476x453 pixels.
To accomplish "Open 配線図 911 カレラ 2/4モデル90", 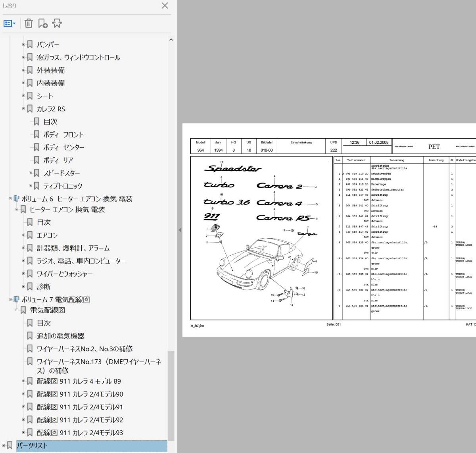I will click(x=80, y=394).
